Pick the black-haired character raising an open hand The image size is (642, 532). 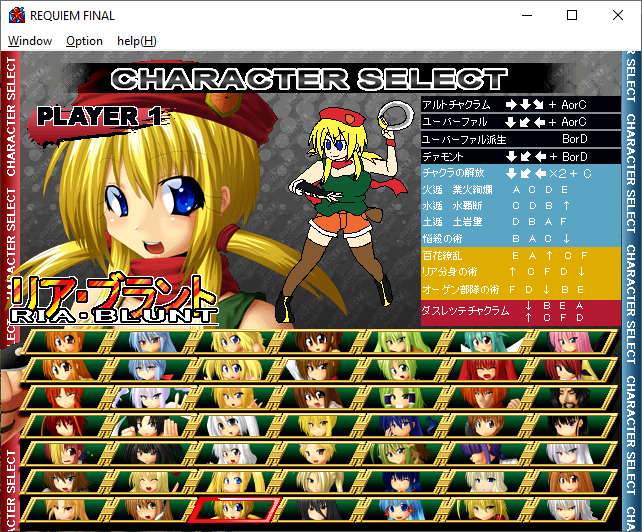point(151,426)
